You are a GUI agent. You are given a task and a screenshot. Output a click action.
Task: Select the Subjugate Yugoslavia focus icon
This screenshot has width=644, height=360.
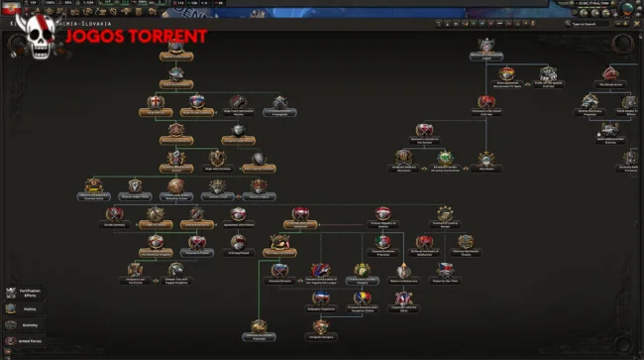pyautogui.click(x=321, y=299)
